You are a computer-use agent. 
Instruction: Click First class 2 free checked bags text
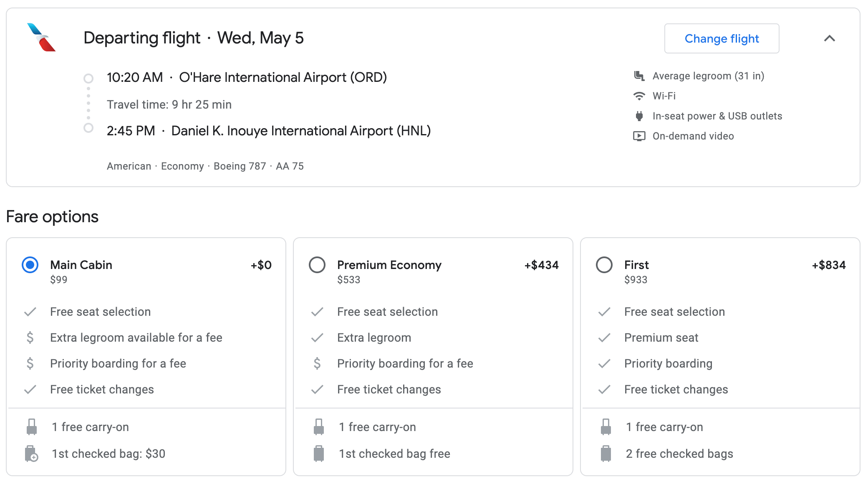pos(679,454)
